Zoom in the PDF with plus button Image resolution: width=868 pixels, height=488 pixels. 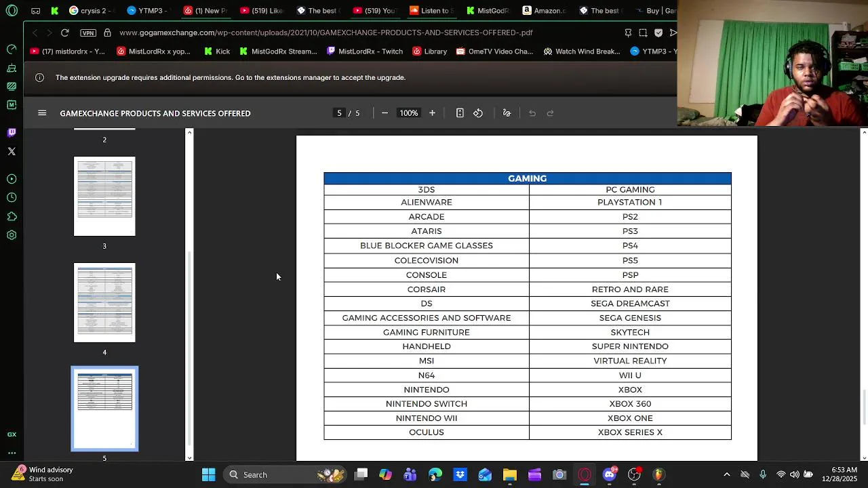click(432, 113)
